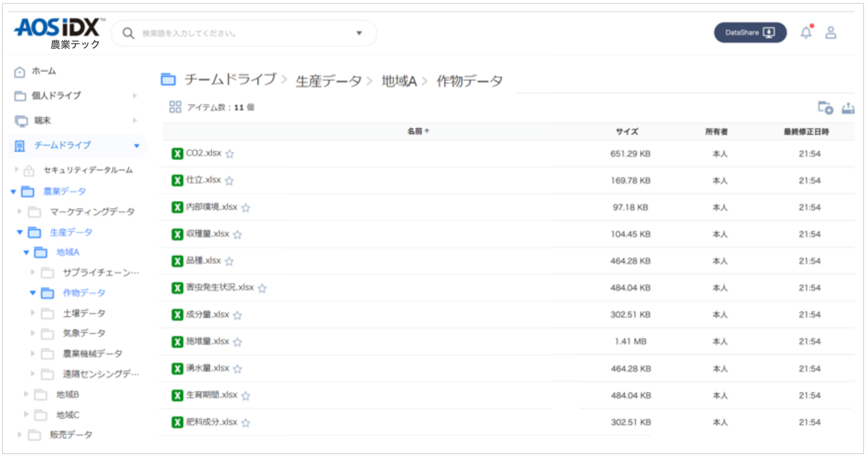Image resolution: width=868 pixels, height=458 pixels.
Task: Click the セキュリティデータルーム lock icon
Action: coord(29,171)
